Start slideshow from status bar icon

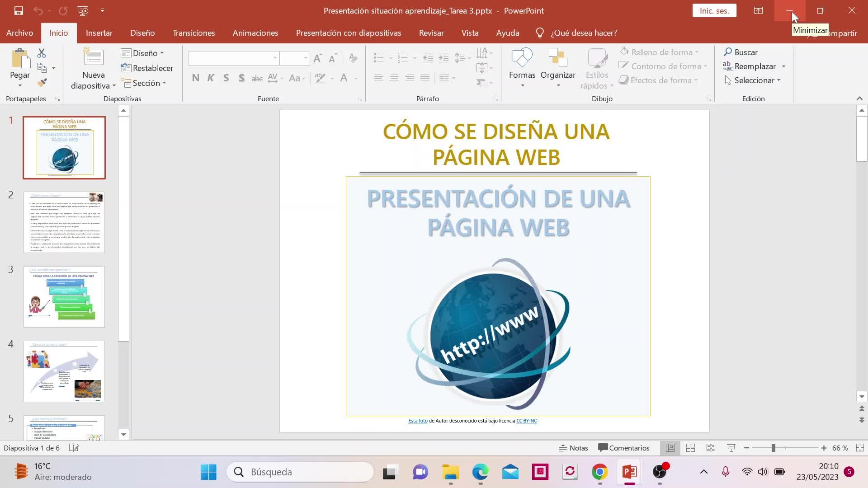coord(731,448)
